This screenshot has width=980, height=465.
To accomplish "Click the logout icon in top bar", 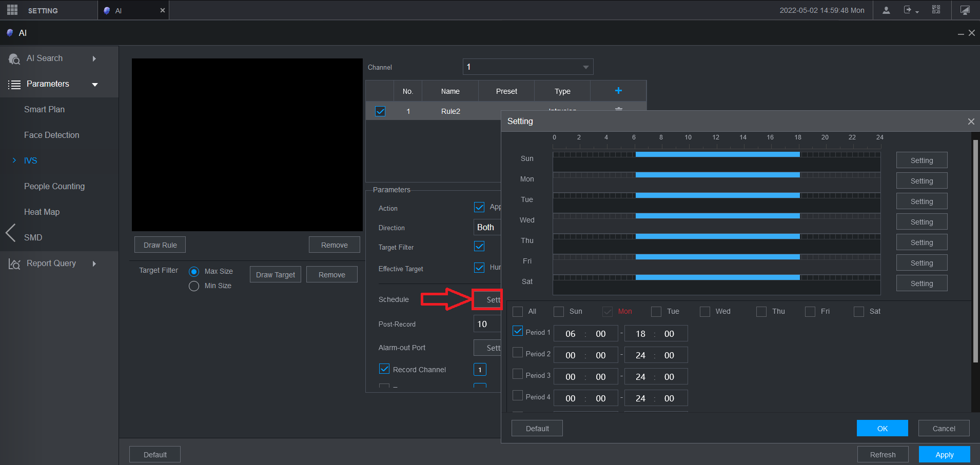I will (909, 10).
